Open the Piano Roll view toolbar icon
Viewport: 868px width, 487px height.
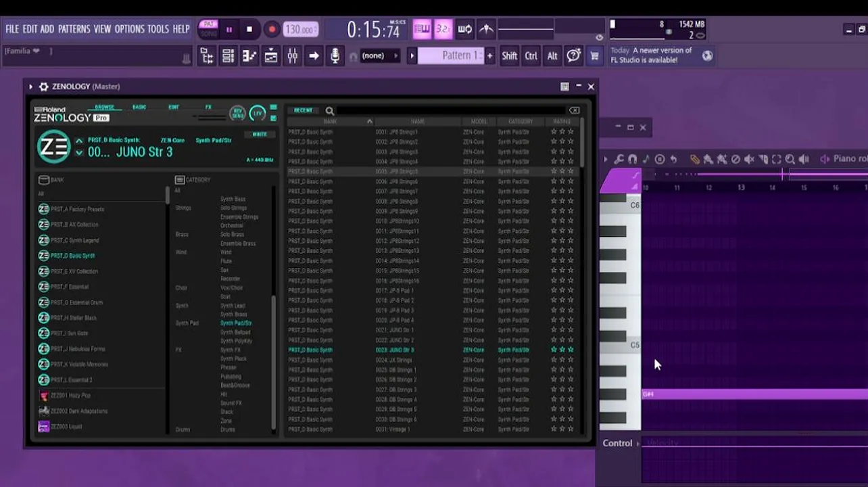(249, 56)
